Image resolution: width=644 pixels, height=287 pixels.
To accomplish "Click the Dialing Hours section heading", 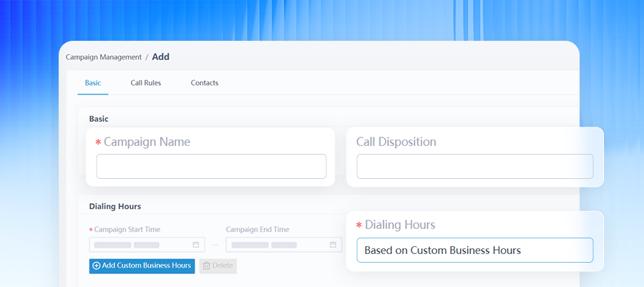I will click(115, 207).
